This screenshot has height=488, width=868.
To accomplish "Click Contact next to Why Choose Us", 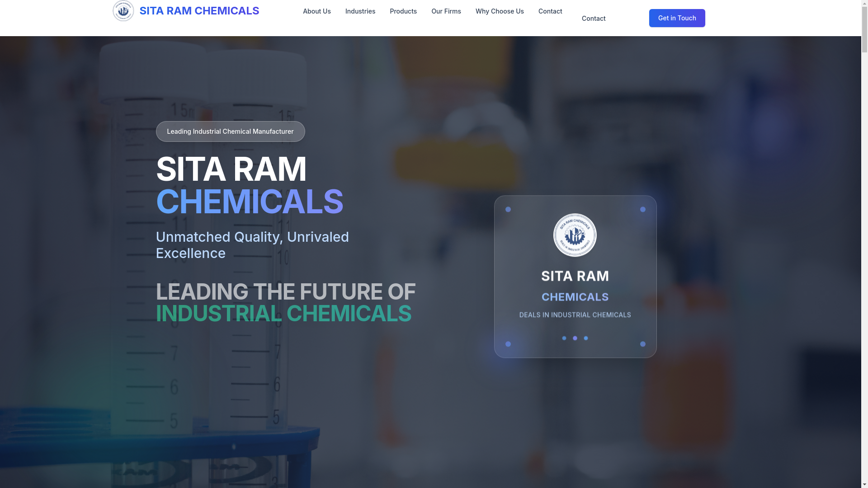I will [x=550, y=11].
